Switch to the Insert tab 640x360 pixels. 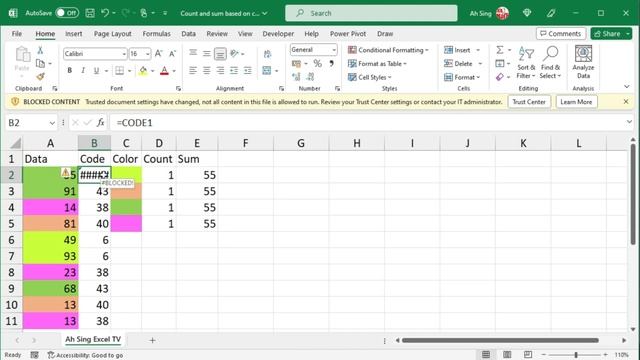(x=73, y=33)
